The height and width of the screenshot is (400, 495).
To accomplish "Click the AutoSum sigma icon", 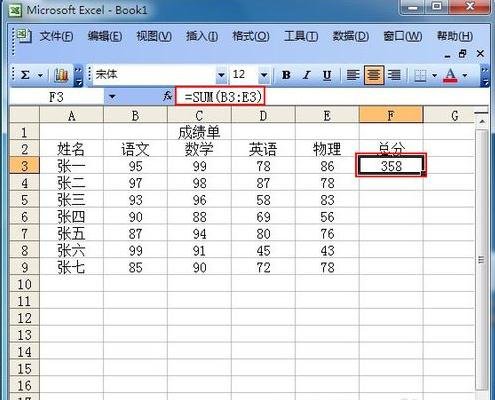I will (x=25, y=75).
